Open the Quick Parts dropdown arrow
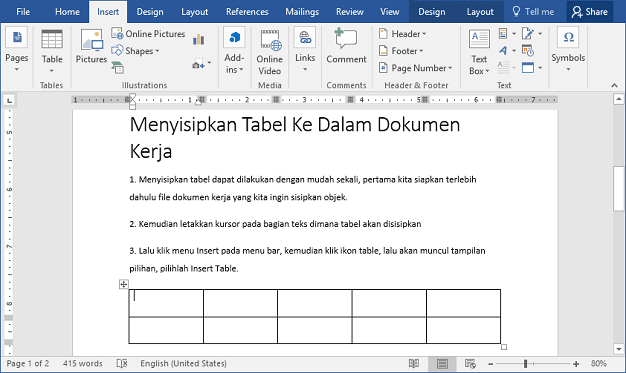The height and width of the screenshot is (373, 626). tap(514, 34)
